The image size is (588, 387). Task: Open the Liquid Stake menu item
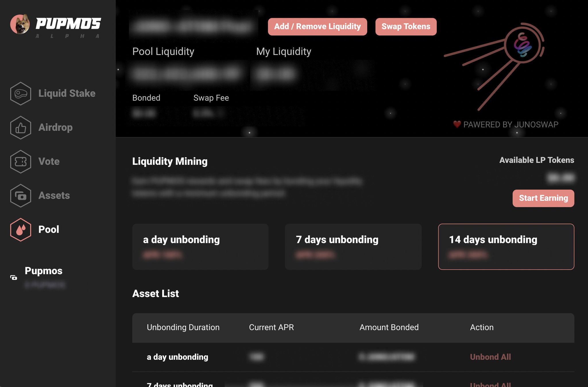pyautogui.click(x=67, y=94)
